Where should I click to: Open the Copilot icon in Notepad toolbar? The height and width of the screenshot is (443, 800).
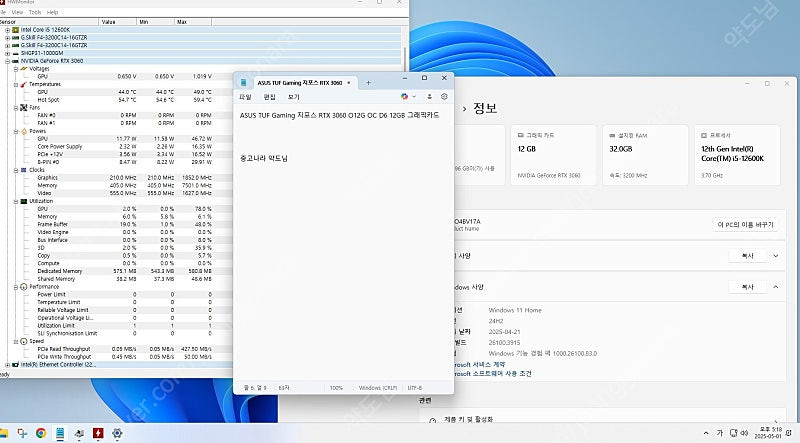pos(405,96)
